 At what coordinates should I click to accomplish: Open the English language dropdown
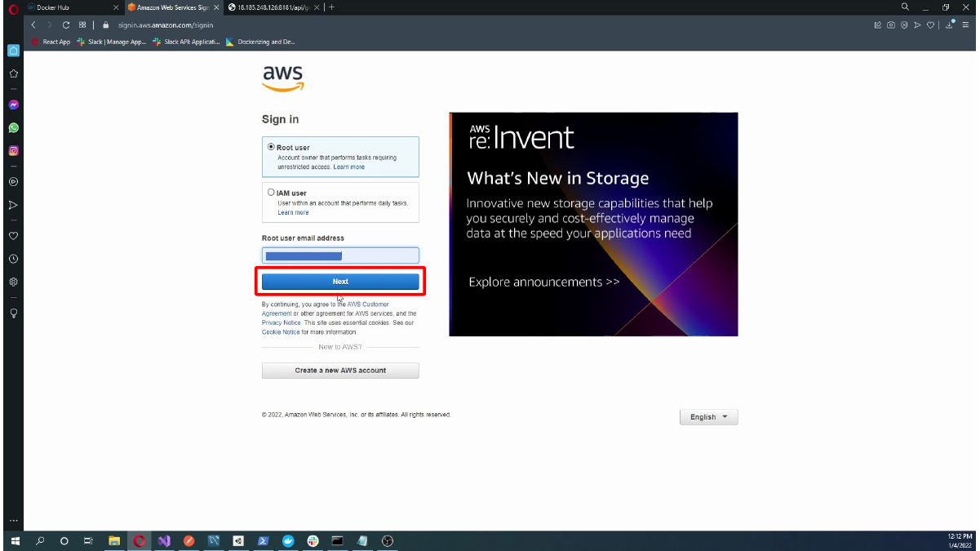(708, 417)
